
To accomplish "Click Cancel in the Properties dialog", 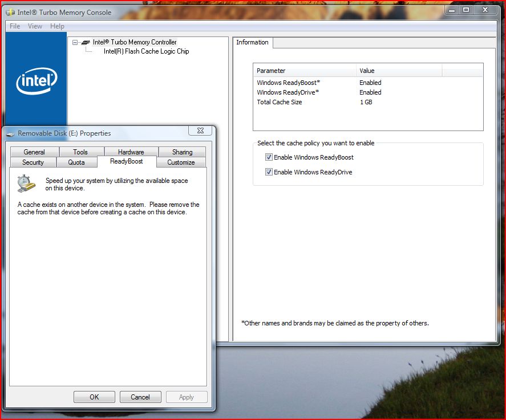I will (x=140, y=397).
